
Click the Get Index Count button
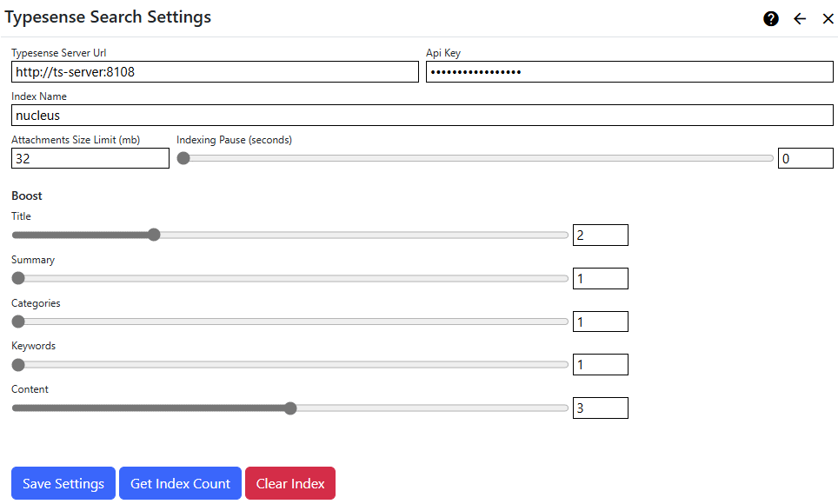coord(180,483)
